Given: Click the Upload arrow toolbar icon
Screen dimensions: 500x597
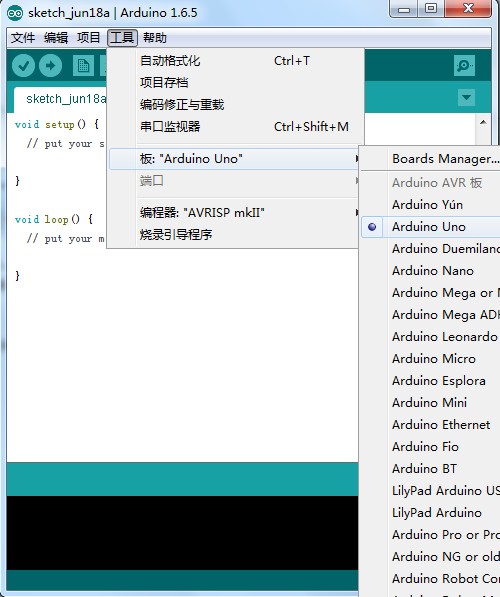Looking at the screenshot, I should [x=51, y=65].
